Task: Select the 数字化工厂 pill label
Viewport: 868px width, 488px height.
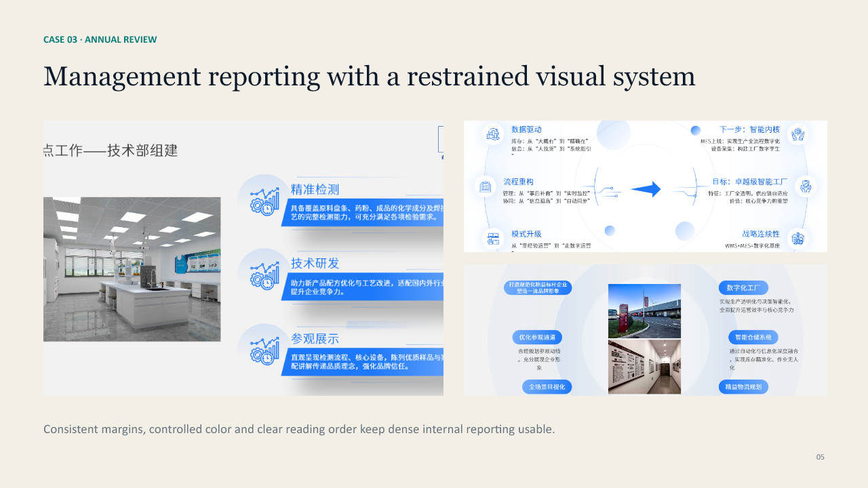Action: point(743,287)
